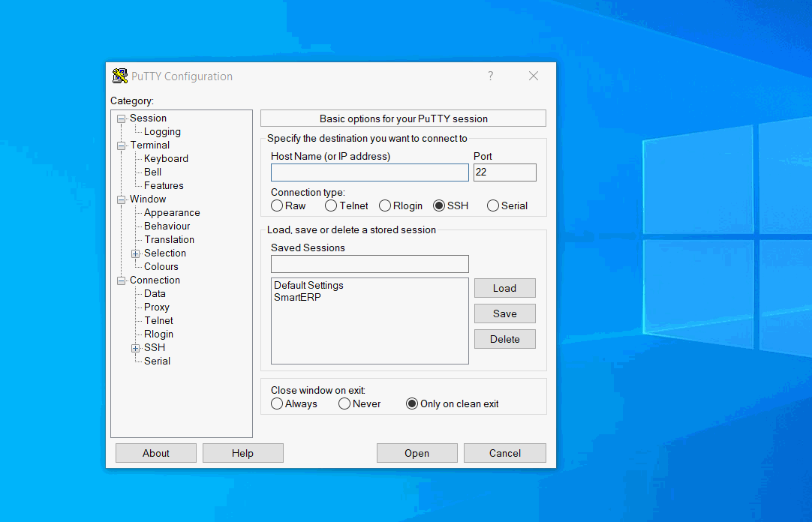
Task: Click the Cancel button
Action: click(505, 453)
